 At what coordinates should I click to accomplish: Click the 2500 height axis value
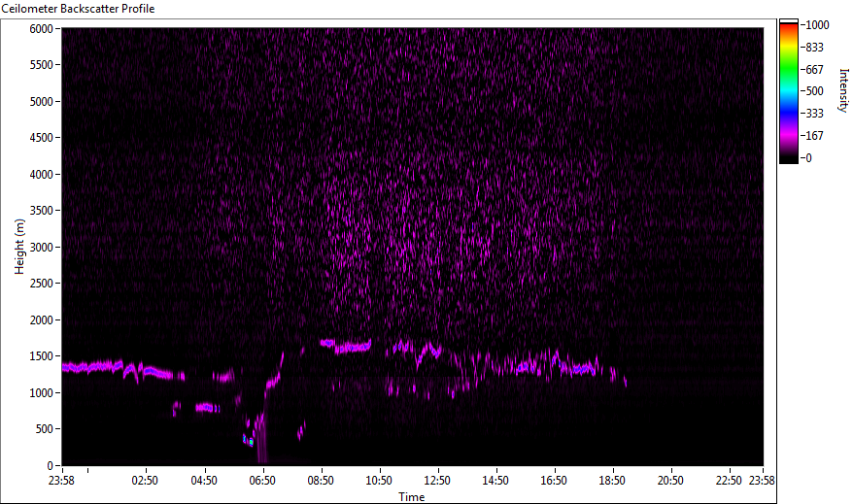point(42,284)
